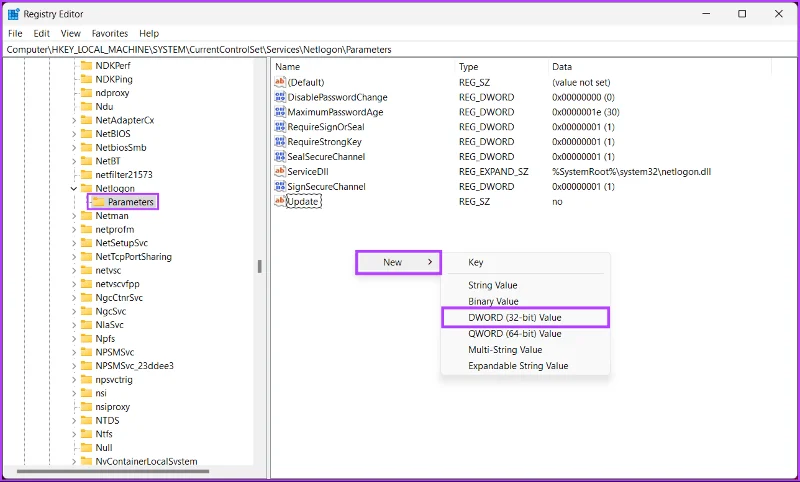Select the npsvctrig tree item
The height and width of the screenshot is (482, 800).
114,379
